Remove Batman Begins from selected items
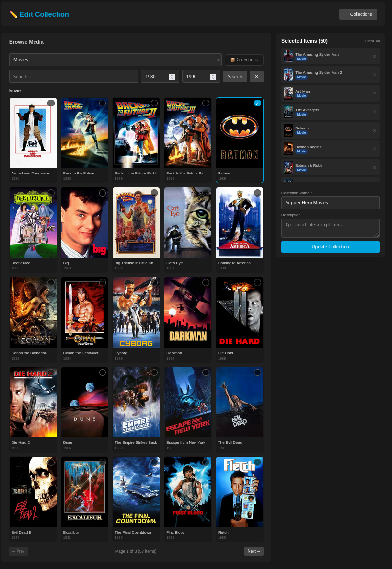The width and height of the screenshot is (392, 569). click(374, 149)
